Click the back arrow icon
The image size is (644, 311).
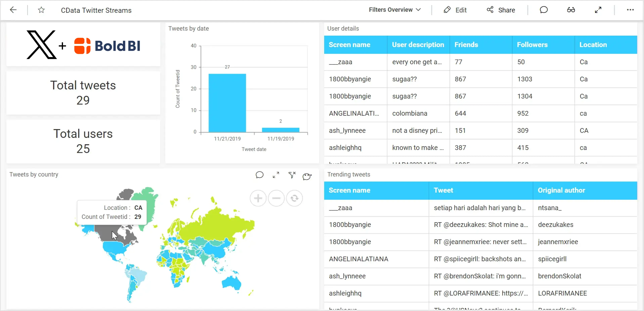tap(13, 10)
